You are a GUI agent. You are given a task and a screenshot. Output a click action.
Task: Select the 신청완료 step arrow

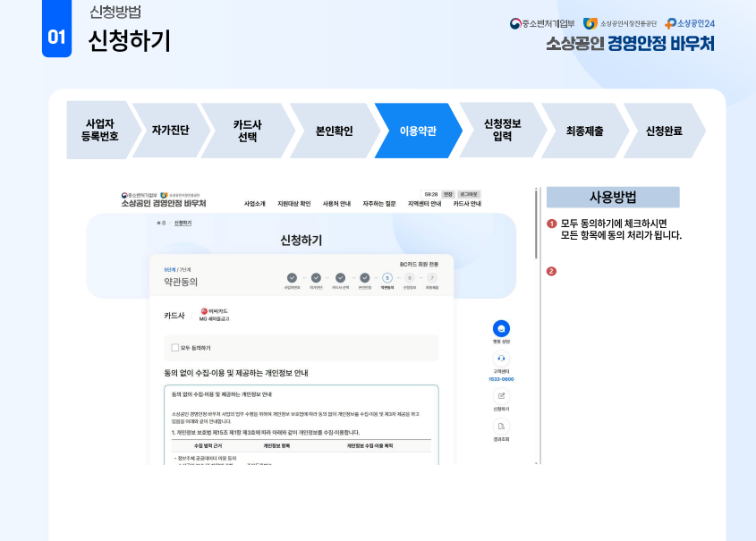click(x=664, y=131)
